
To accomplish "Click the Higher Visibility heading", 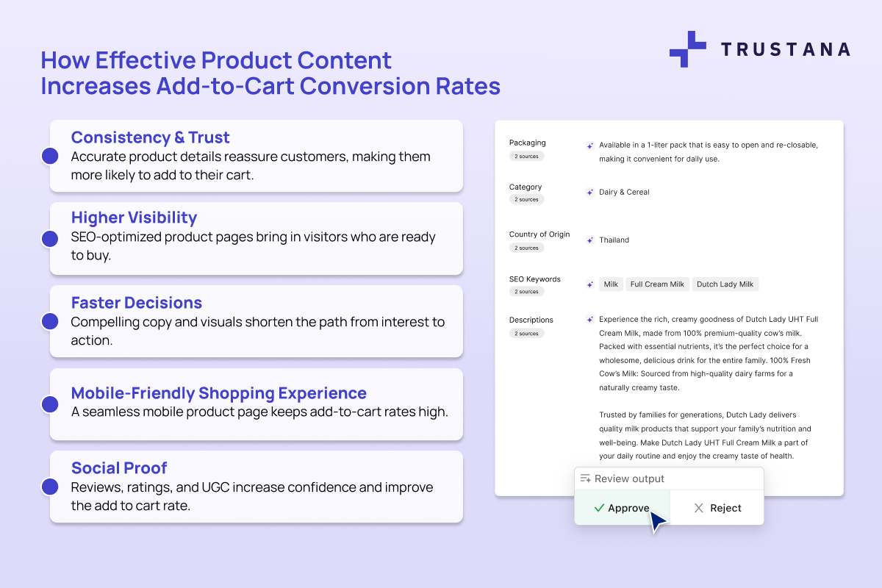I will point(134,218).
